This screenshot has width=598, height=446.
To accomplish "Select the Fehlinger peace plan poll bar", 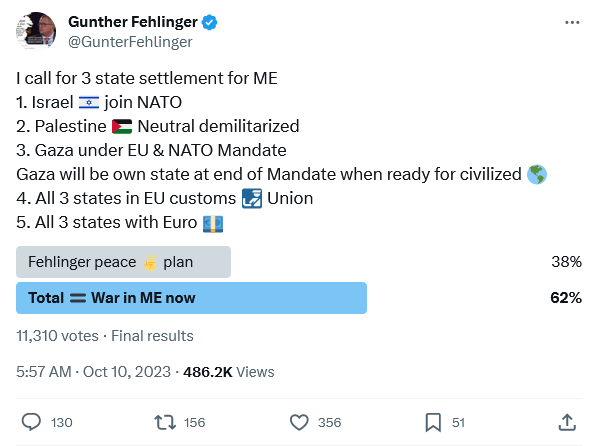I will (x=123, y=262).
